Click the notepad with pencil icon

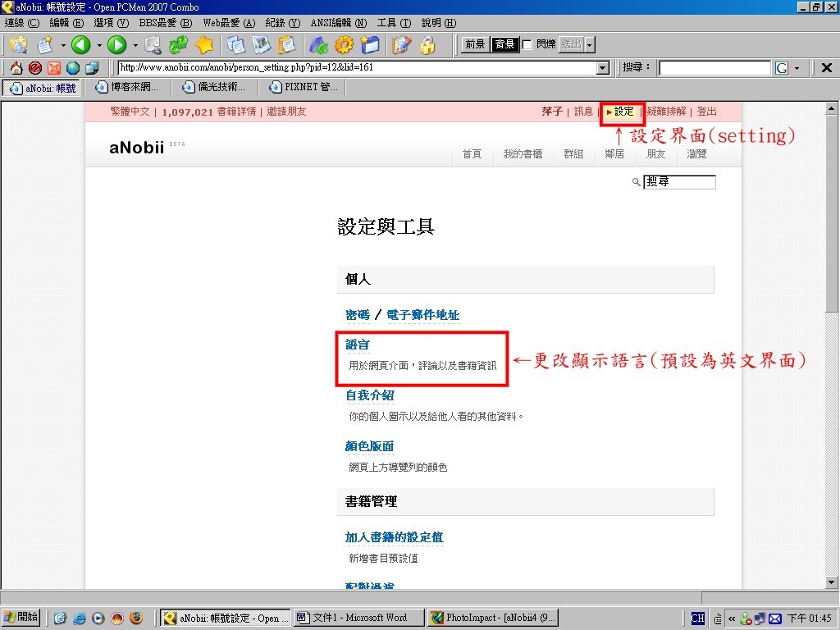pos(402,44)
